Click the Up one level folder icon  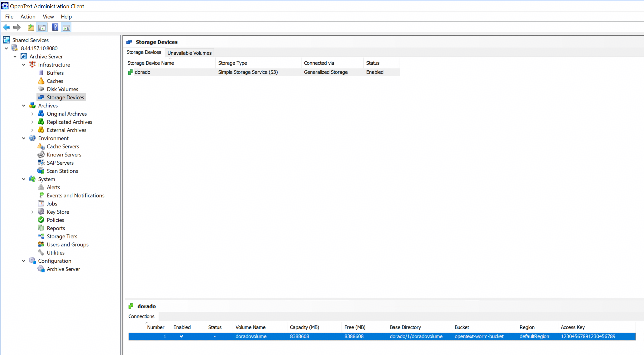point(31,27)
